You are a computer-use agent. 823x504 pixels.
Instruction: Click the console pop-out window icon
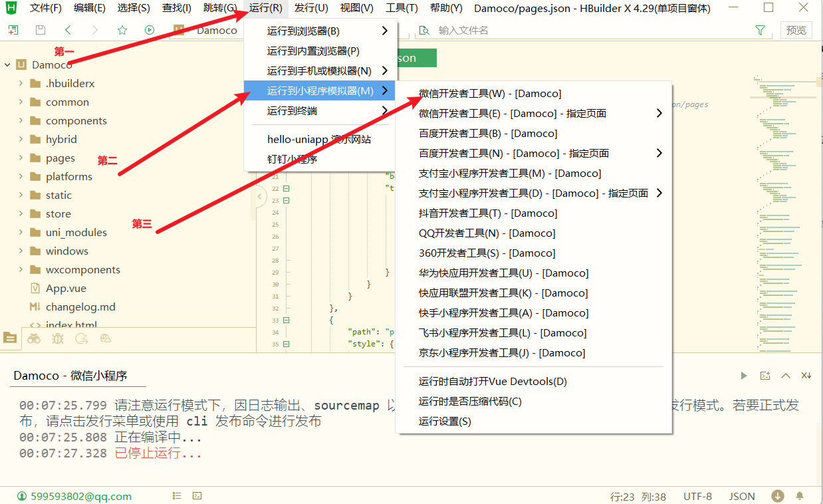point(765,376)
